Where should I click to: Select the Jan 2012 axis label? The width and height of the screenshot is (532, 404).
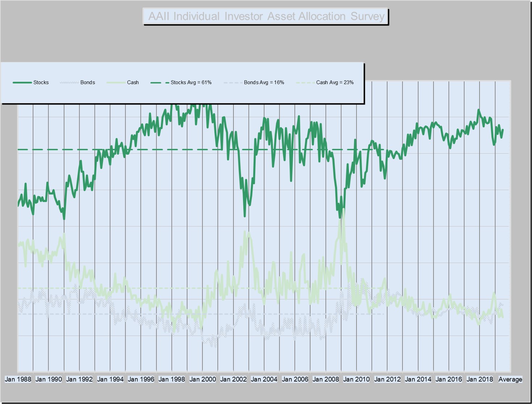pyautogui.click(x=387, y=379)
